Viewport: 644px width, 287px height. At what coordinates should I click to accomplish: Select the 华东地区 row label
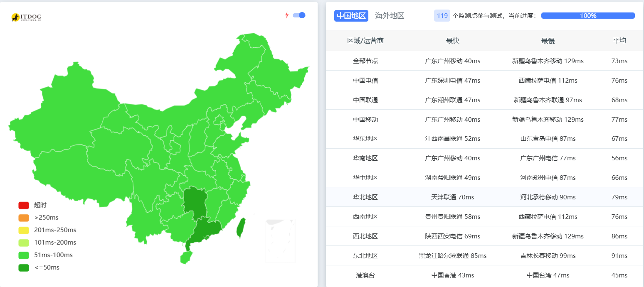tap(365, 139)
